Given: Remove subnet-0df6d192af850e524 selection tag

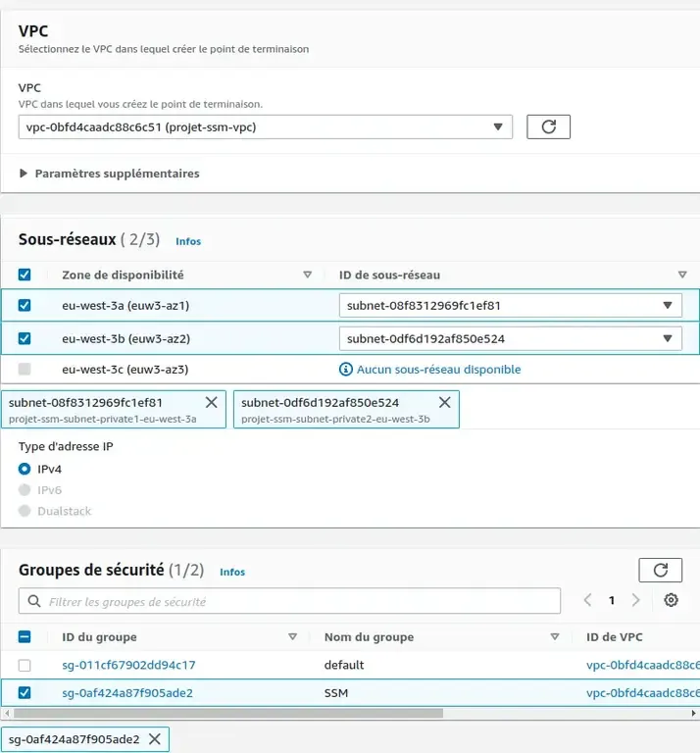Looking at the screenshot, I should (444, 402).
